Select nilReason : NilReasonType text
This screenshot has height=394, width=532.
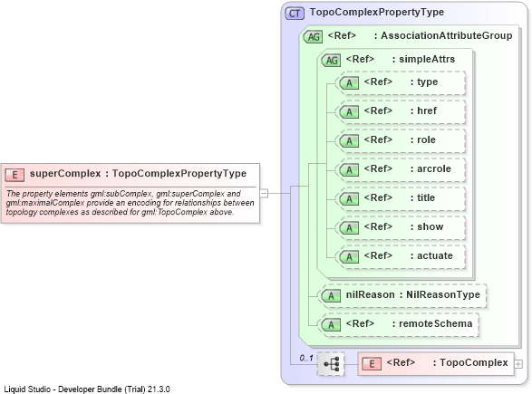(413, 295)
